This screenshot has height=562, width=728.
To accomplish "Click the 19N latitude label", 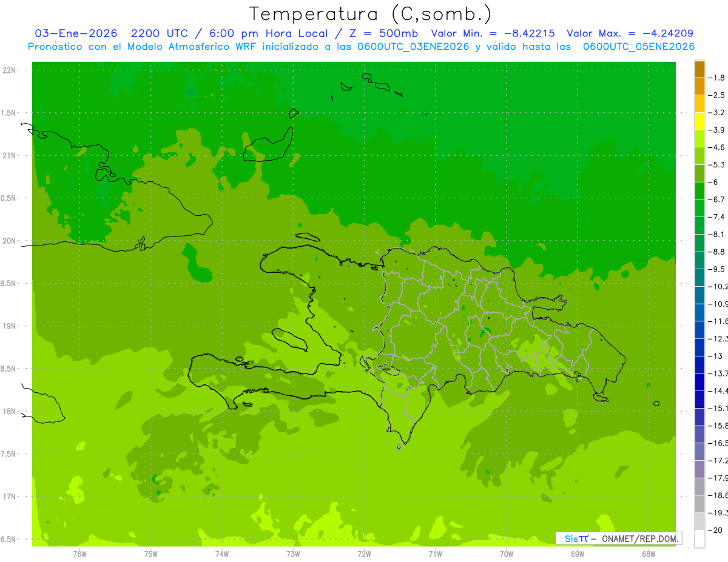I will pos(10,326).
